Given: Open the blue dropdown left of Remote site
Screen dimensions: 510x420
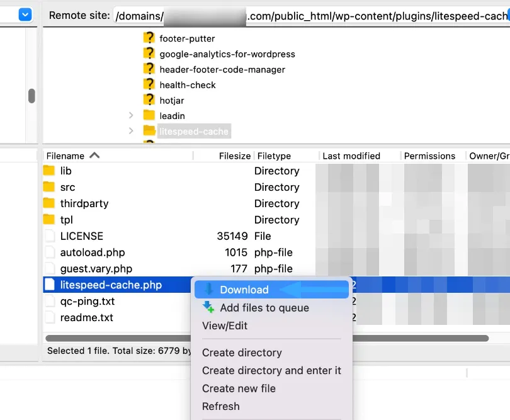Looking at the screenshot, I should pyautogui.click(x=25, y=14).
